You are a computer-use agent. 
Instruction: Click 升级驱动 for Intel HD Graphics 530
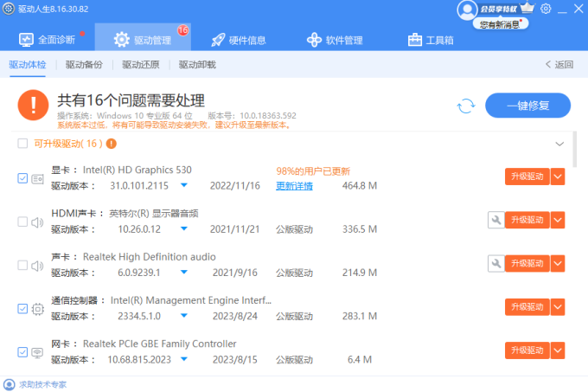pos(527,177)
